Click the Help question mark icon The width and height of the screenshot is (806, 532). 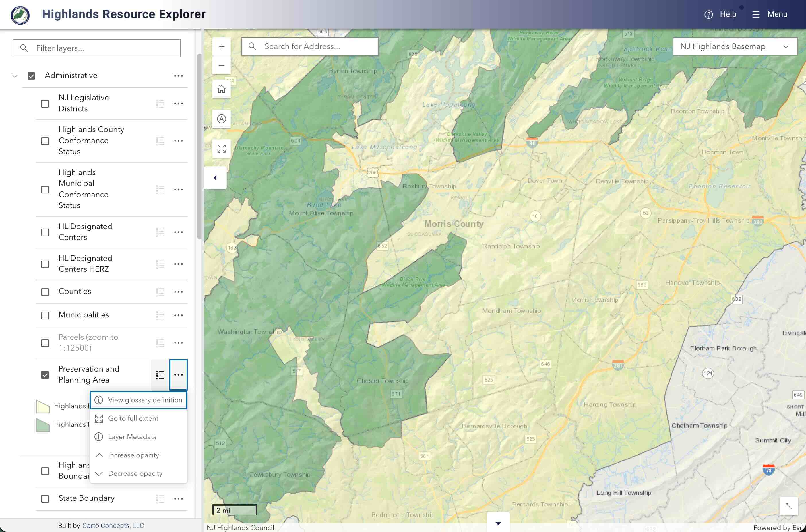coord(708,15)
